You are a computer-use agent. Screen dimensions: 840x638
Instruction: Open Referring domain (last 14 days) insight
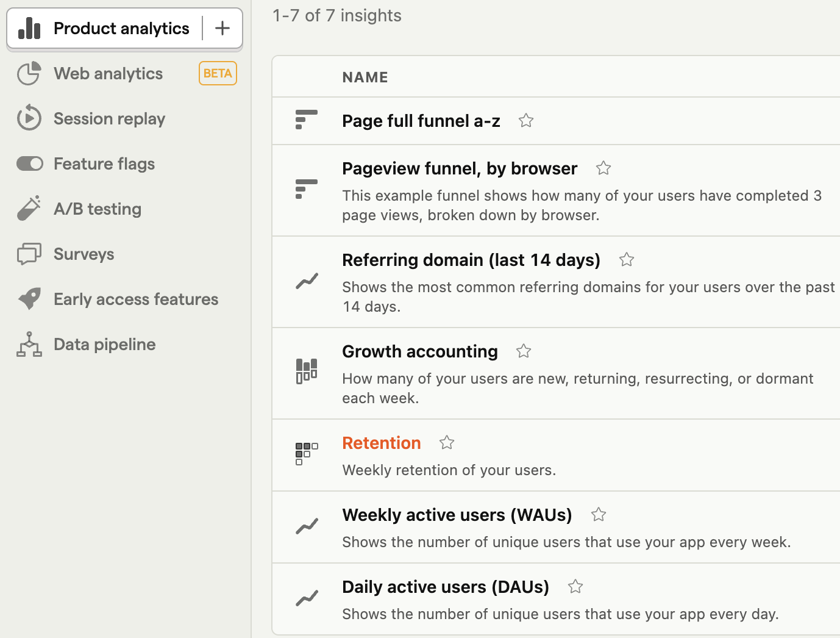[x=471, y=260]
